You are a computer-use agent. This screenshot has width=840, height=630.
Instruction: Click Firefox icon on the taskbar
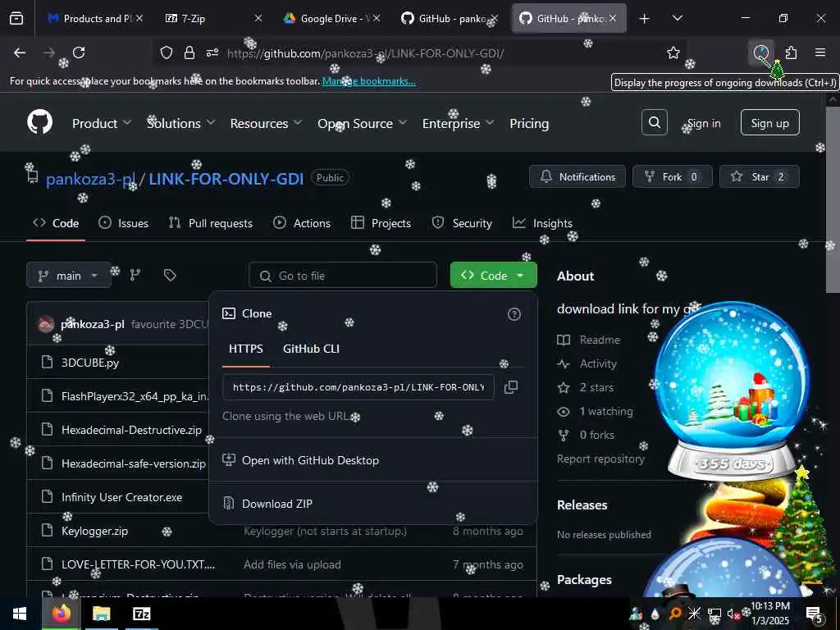62,614
